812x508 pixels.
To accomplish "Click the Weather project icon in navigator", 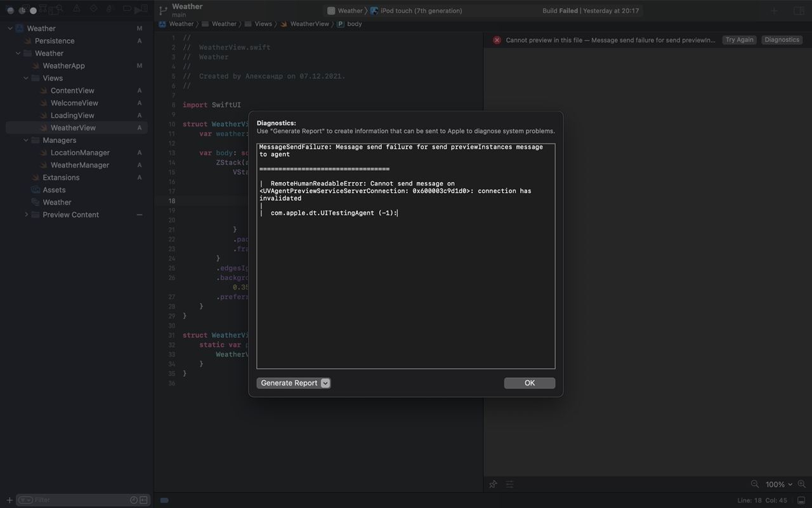I will click(x=20, y=29).
